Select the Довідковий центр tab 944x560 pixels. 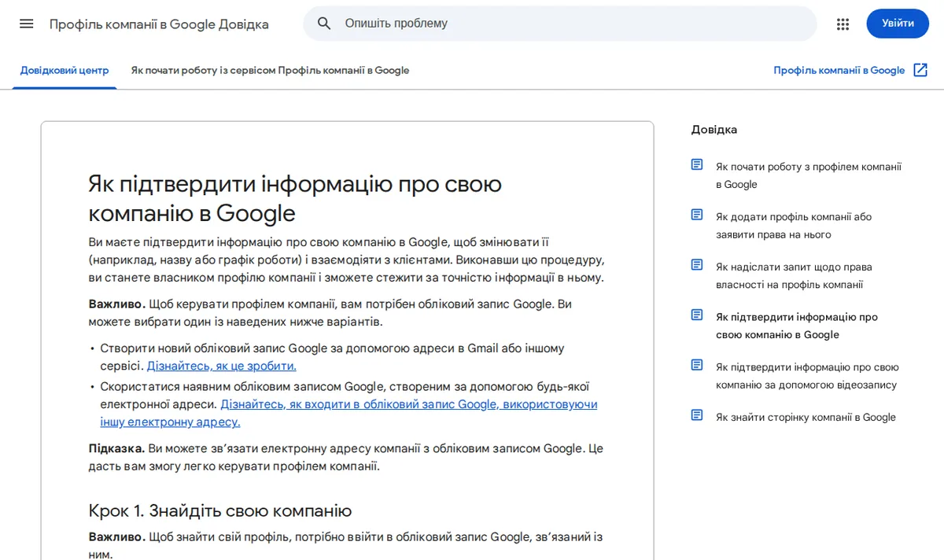65,70
